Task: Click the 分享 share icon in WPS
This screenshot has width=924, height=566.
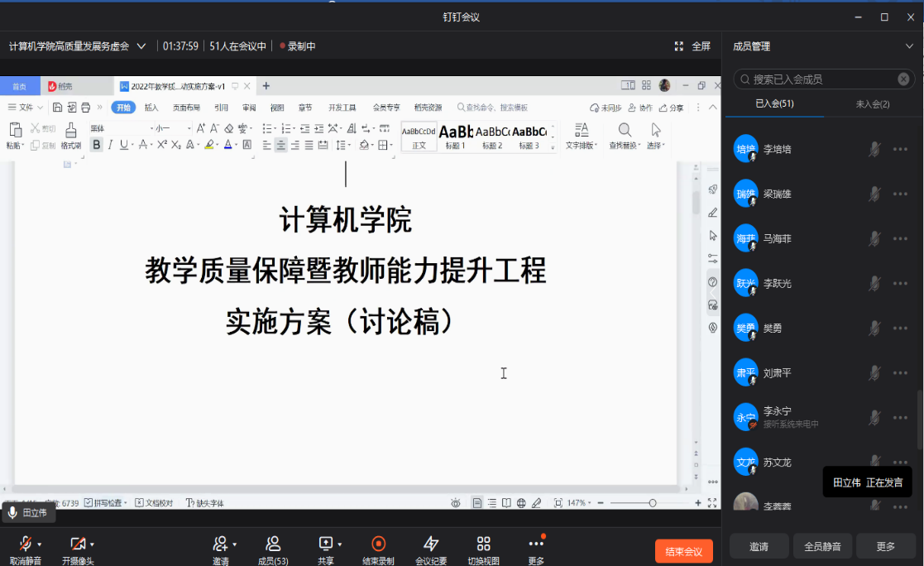Action: (671, 108)
